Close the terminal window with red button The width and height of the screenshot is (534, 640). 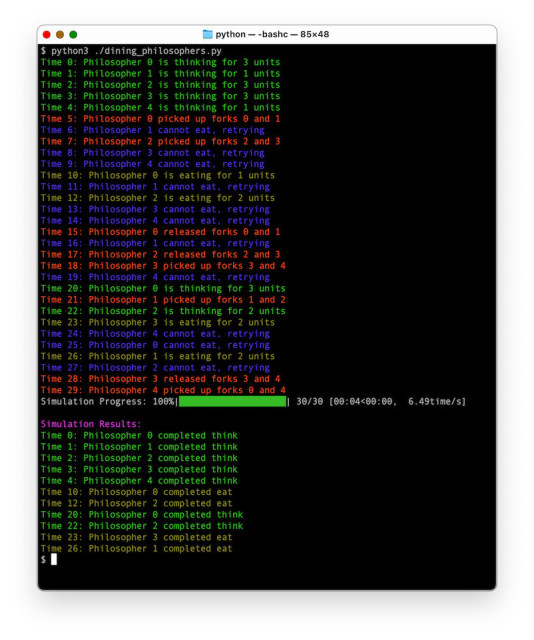47,35
